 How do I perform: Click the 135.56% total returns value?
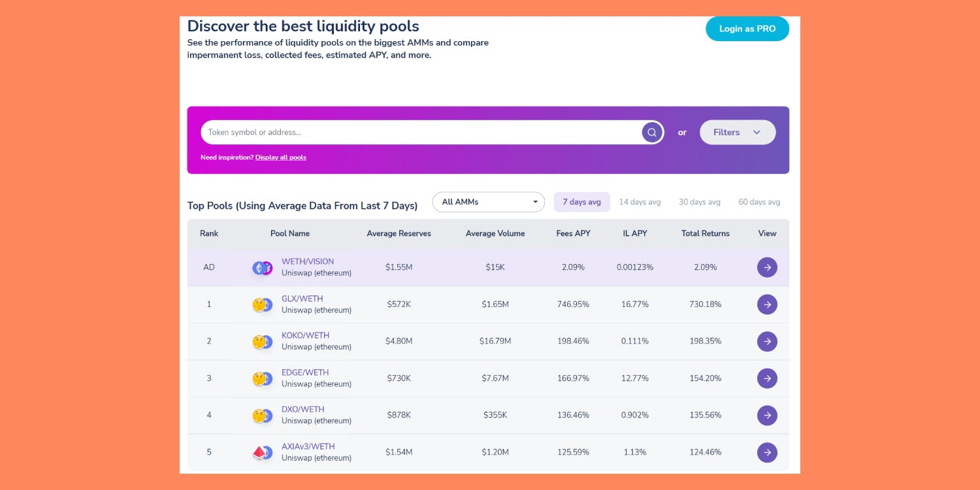pyautogui.click(x=706, y=415)
